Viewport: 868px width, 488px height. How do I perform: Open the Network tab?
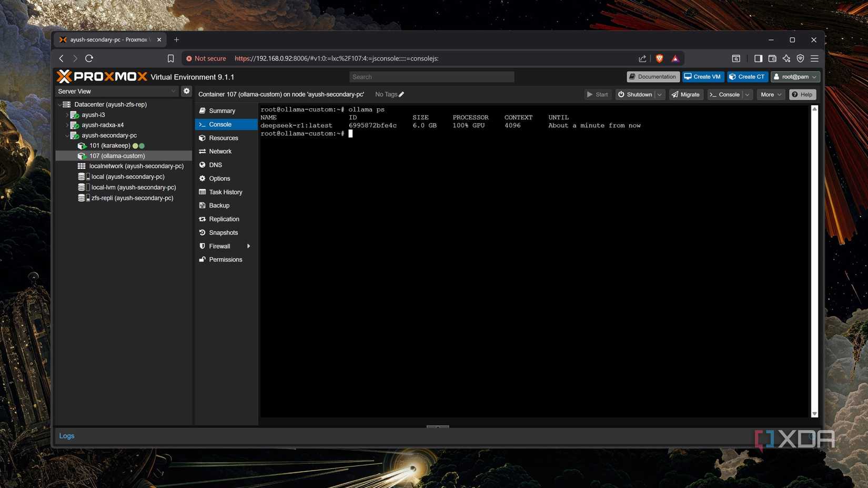226,151
